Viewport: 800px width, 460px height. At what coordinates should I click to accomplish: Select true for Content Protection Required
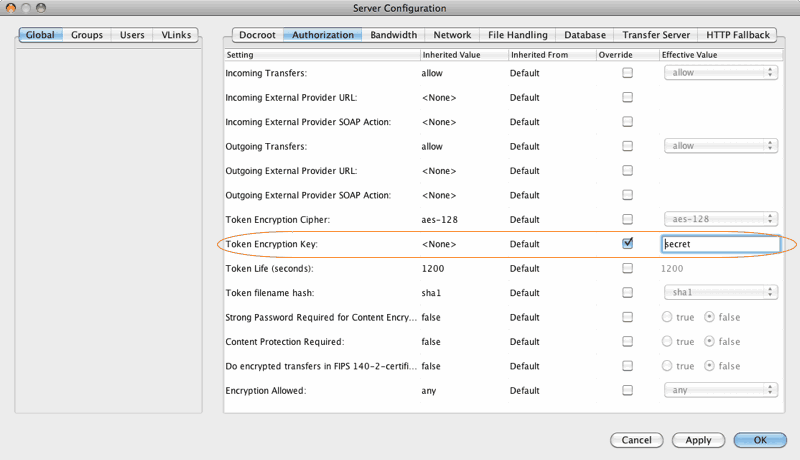pyautogui.click(x=668, y=341)
